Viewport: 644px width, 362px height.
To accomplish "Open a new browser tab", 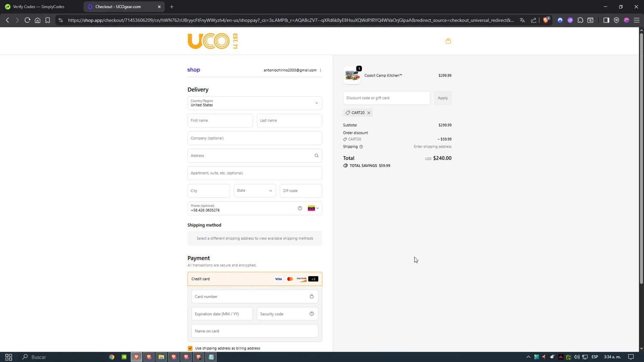I will (172, 7).
